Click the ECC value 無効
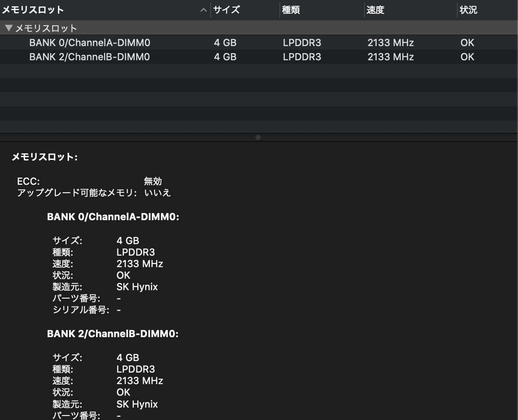The width and height of the screenshot is (518, 420). [x=153, y=181]
